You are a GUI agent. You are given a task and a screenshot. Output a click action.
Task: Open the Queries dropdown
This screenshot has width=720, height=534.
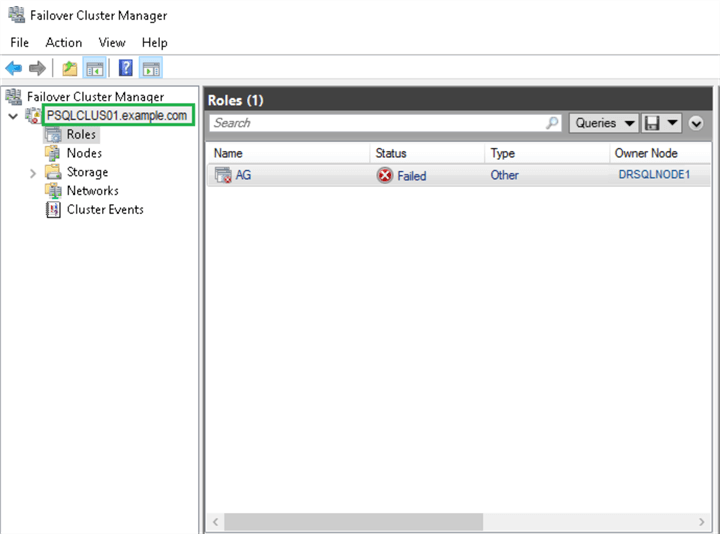(603, 123)
